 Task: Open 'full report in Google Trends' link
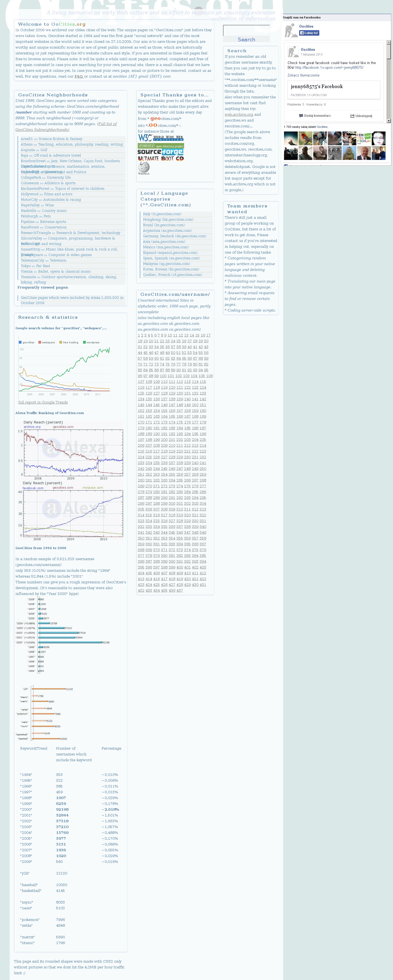coord(43,402)
